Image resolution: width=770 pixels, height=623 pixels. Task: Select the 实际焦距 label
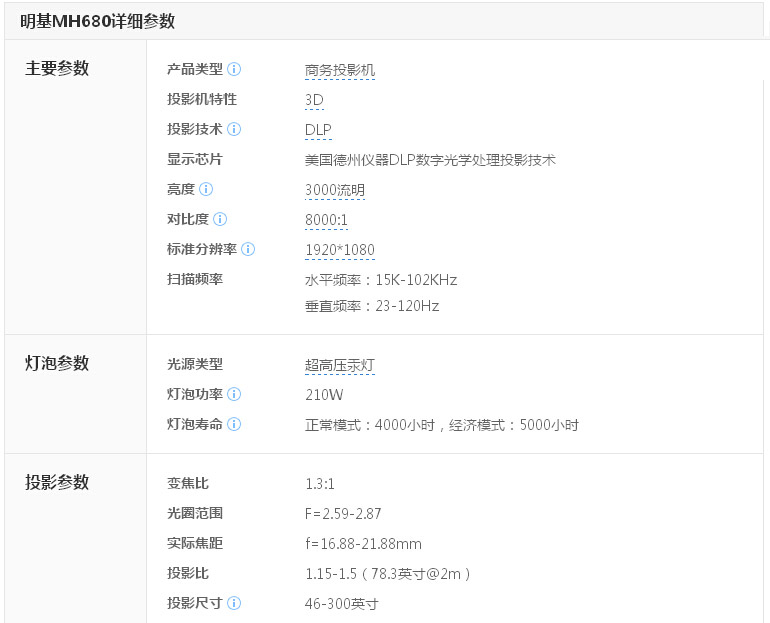point(195,543)
